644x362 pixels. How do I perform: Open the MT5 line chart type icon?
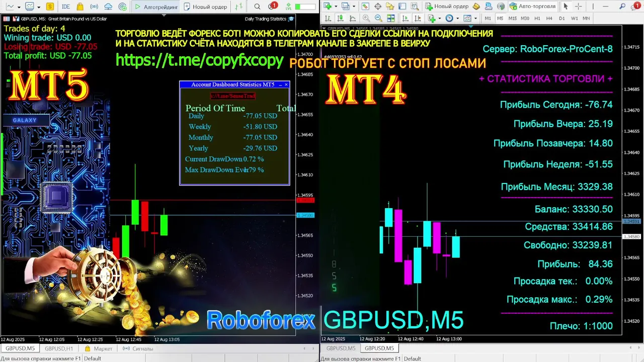[10, 7]
